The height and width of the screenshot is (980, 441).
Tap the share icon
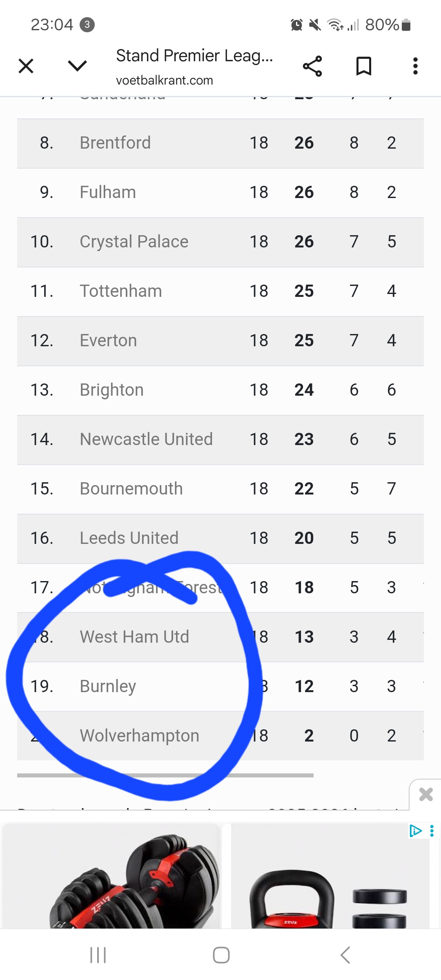click(312, 66)
